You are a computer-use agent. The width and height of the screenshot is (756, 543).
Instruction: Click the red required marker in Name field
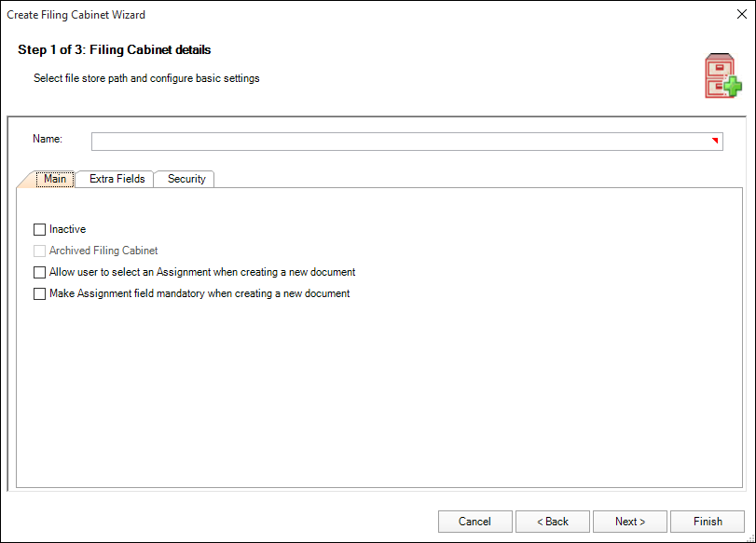715,140
